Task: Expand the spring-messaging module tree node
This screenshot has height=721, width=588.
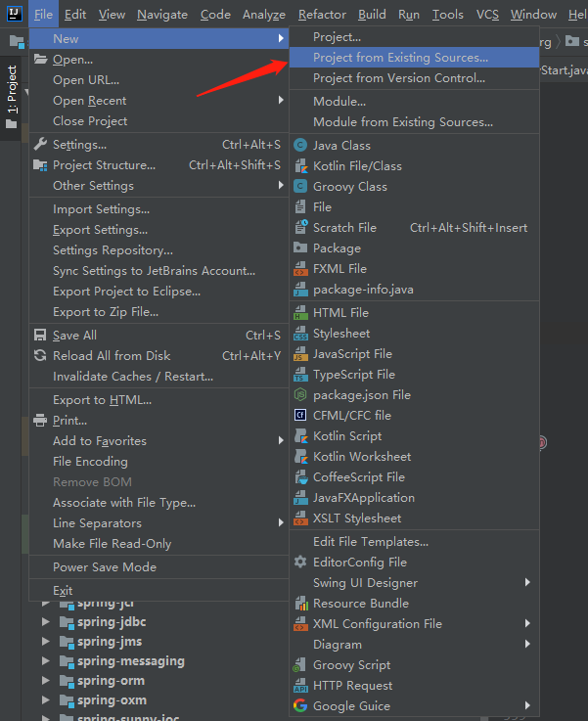Action: [46, 660]
